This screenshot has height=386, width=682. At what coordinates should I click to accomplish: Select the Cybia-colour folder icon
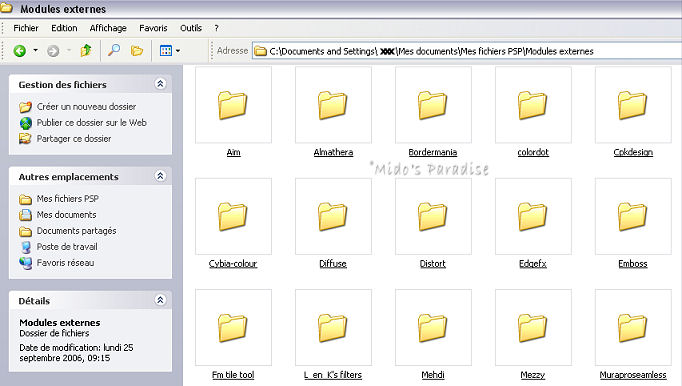point(233,216)
